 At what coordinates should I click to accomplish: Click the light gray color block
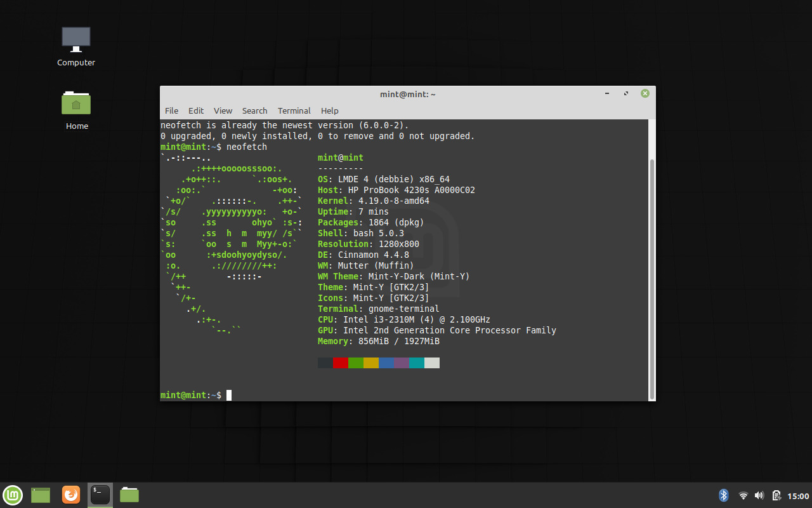click(432, 363)
